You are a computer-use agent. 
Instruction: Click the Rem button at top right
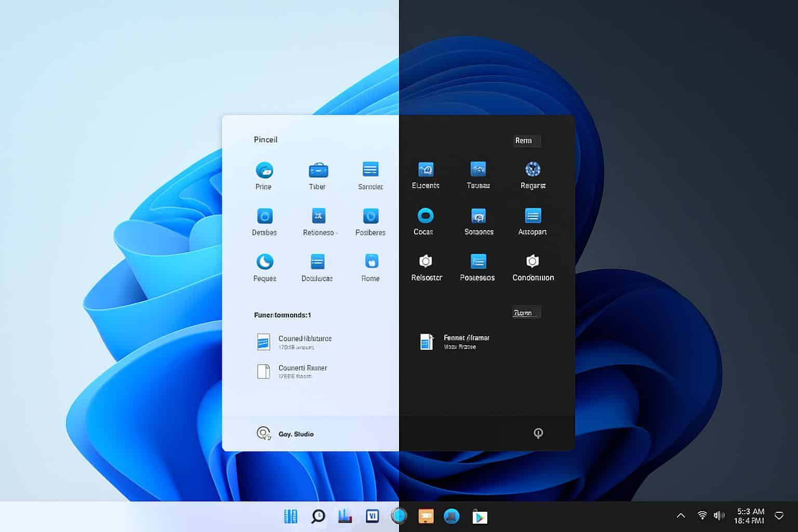click(x=526, y=141)
